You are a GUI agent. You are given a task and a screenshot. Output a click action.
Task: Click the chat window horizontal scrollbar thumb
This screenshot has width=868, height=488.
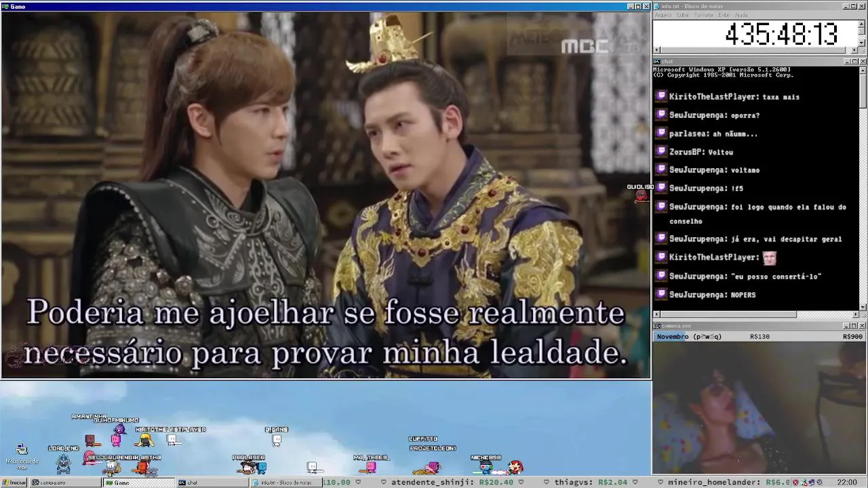728,314
